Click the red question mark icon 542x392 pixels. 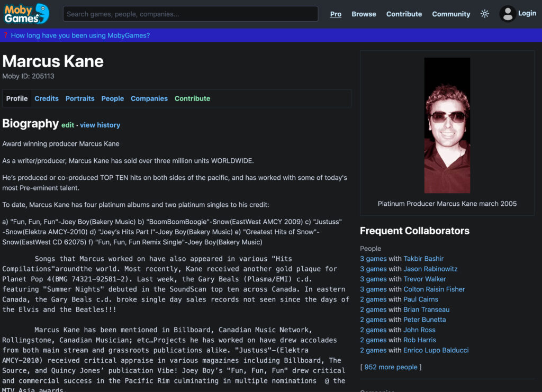5,35
